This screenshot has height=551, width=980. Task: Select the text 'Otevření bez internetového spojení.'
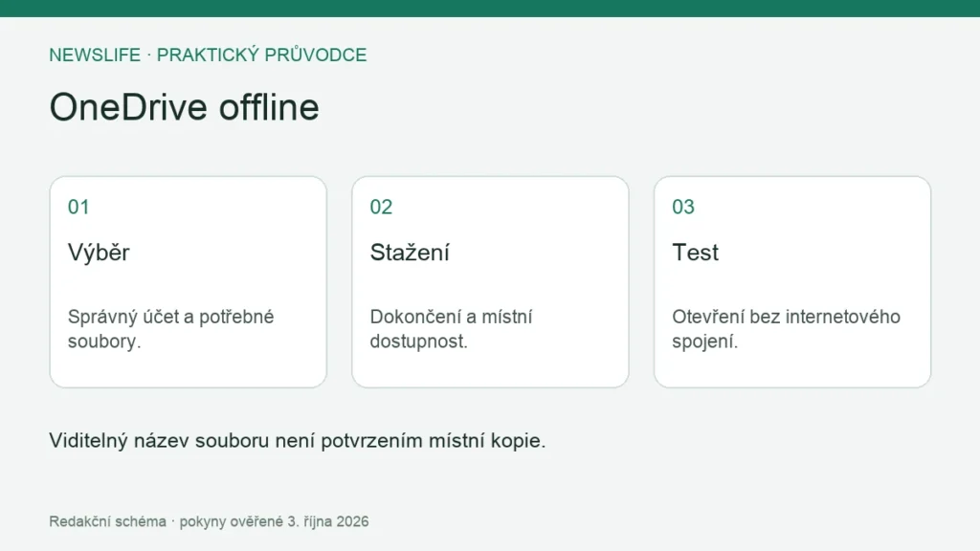[787, 329]
